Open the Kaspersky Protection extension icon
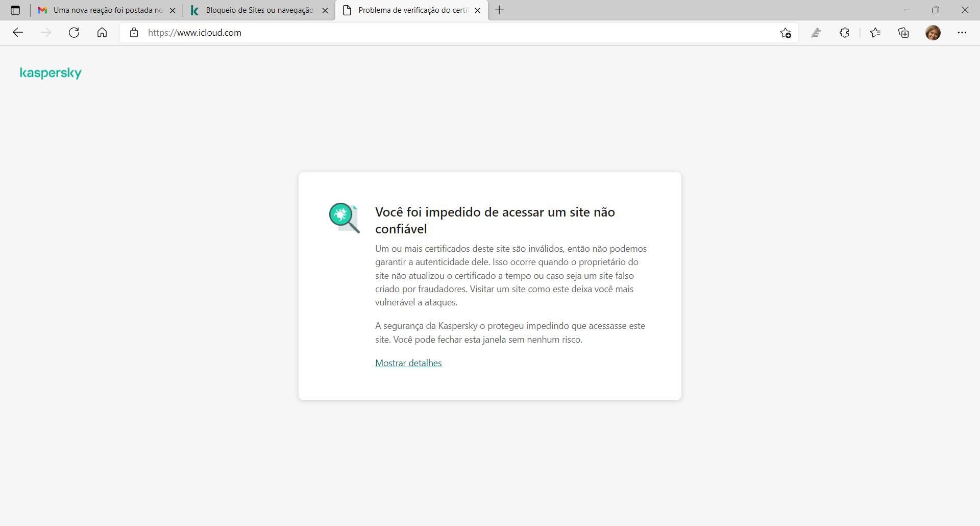The image size is (980, 526). [x=816, y=33]
